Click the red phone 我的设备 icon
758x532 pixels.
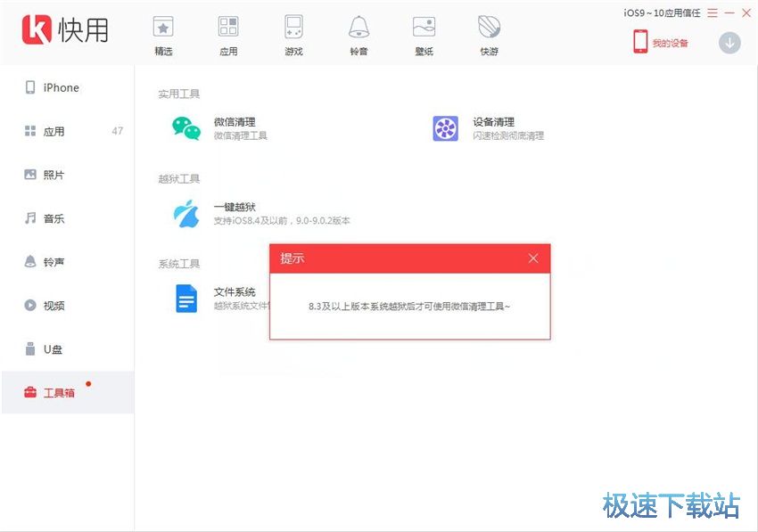tap(640, 42)
